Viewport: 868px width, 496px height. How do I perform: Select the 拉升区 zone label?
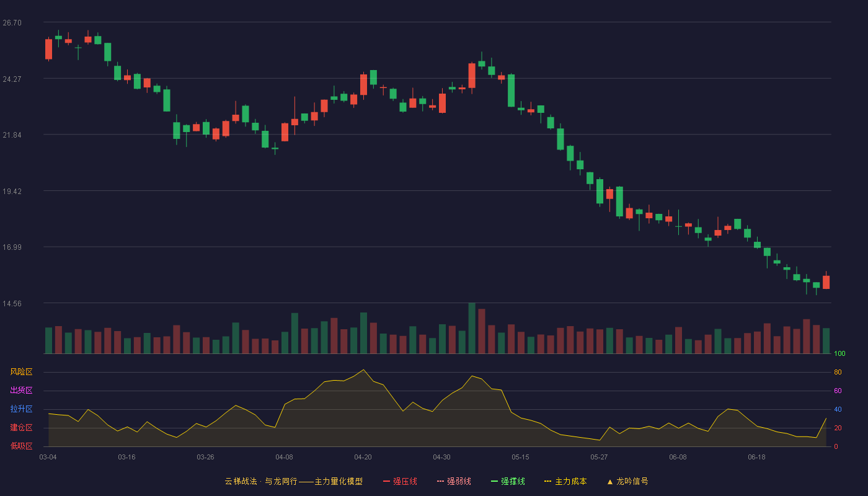[x=21, y=409]
